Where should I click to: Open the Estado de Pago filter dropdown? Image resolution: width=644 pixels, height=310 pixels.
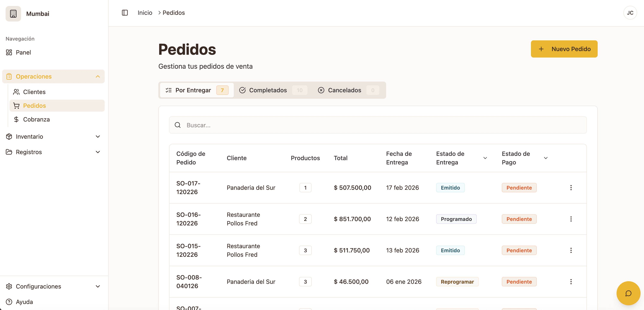[x=546, y=158]
